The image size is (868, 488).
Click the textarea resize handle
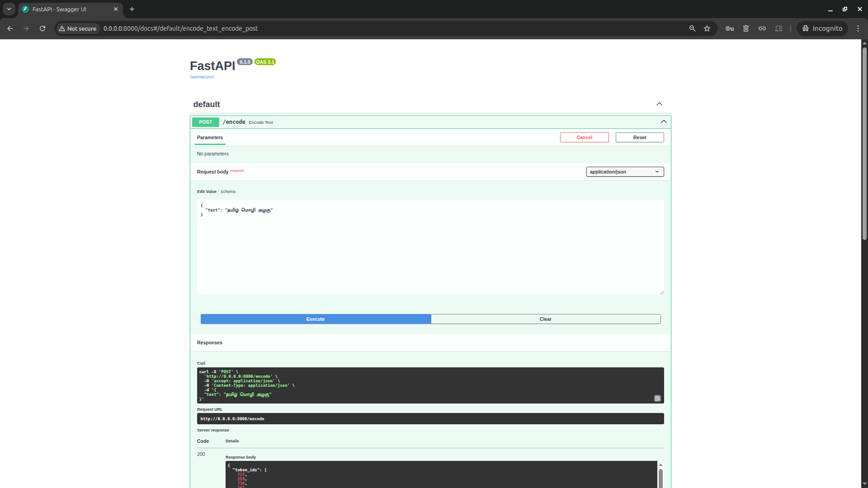(662, 292)
